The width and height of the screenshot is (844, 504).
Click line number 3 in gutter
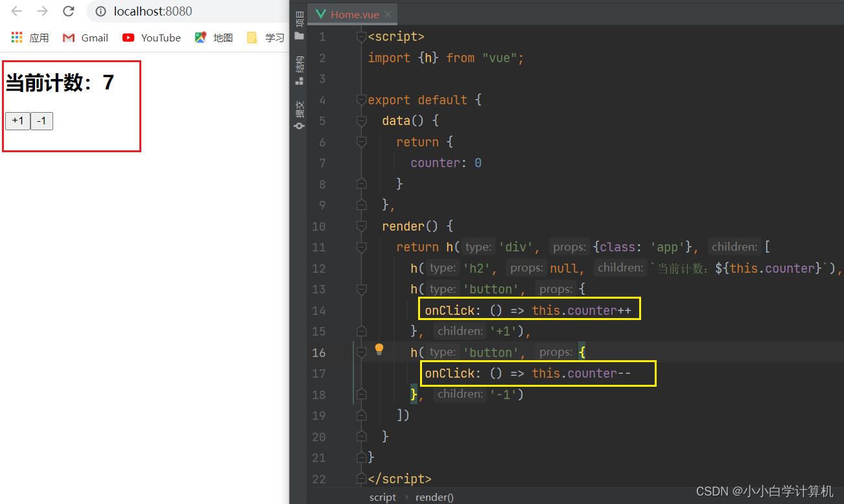click(322, 79)
